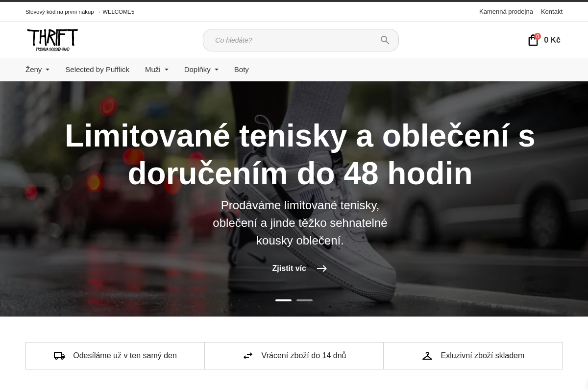588x392 pixels.
Task: Click the arrow icon next to Zjistit víc
Action: pos(322,269)
